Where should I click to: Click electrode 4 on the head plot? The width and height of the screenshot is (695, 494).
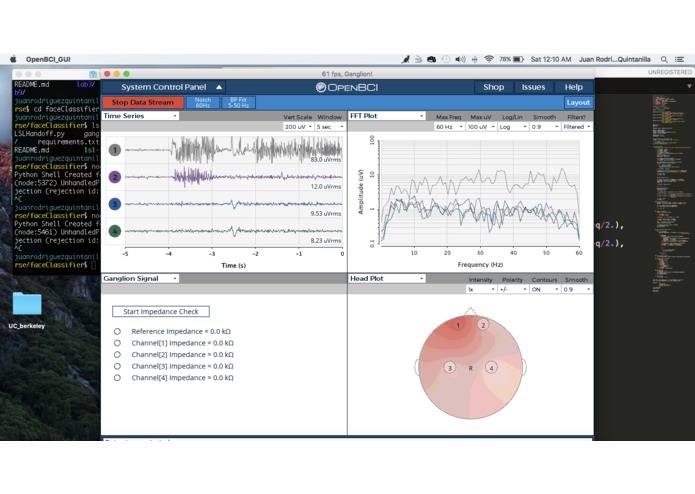[491, 368]
